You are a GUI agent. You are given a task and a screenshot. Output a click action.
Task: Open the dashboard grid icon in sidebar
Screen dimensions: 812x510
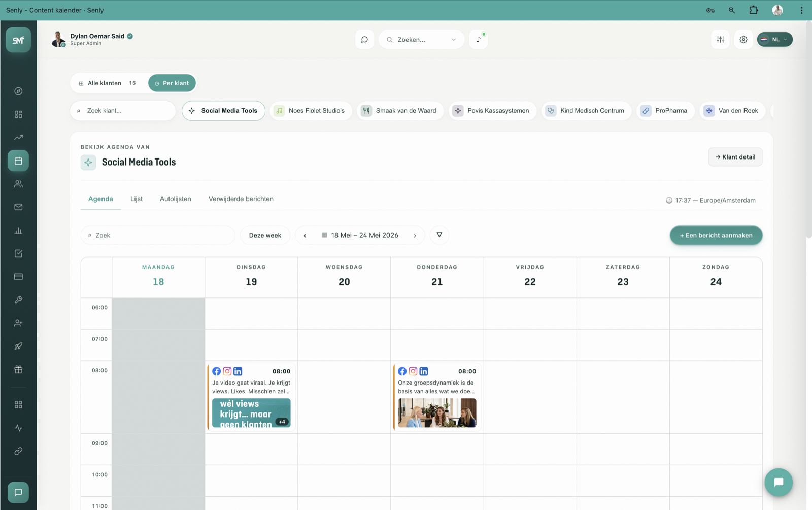pos(18,114)
